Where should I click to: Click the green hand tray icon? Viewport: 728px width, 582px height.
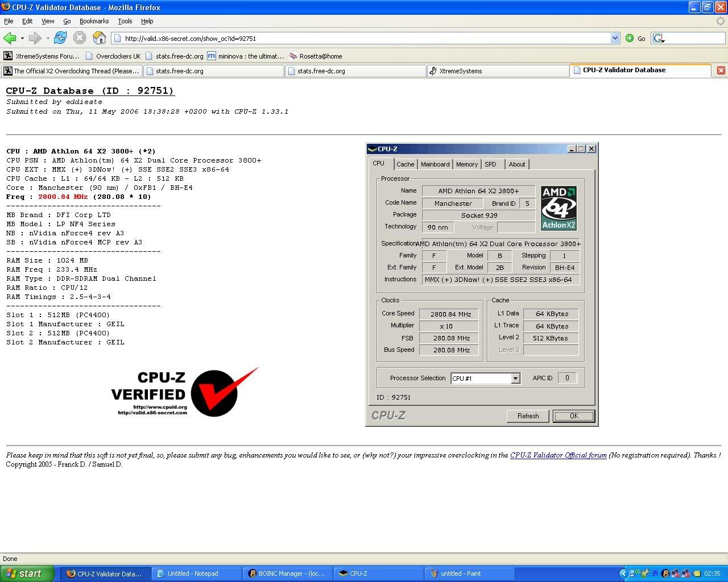(x=645, y=573)
